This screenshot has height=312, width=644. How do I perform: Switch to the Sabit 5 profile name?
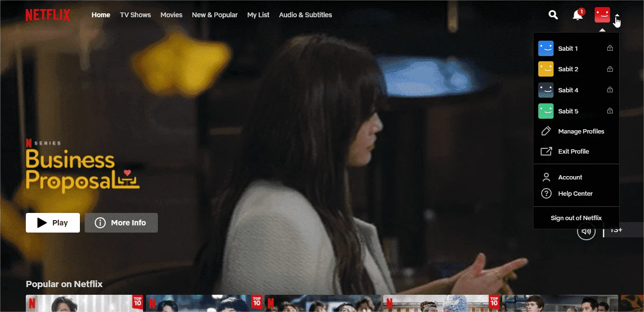[x=568, y=111]
